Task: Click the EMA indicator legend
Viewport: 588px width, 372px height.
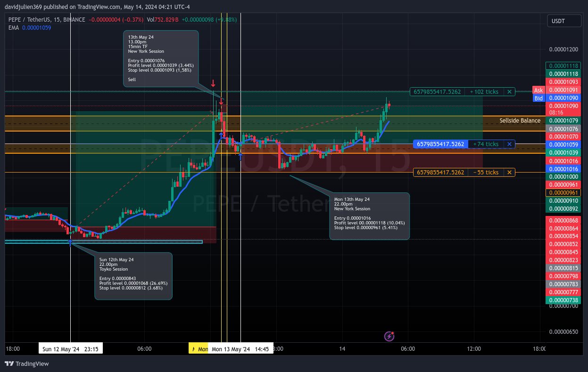Action: (30, 28)
